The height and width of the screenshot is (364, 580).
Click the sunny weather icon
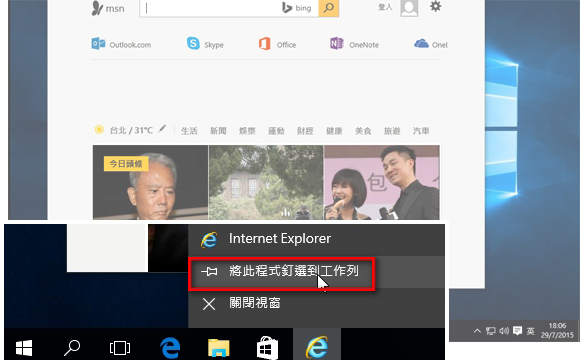click(x=99, y=129)
